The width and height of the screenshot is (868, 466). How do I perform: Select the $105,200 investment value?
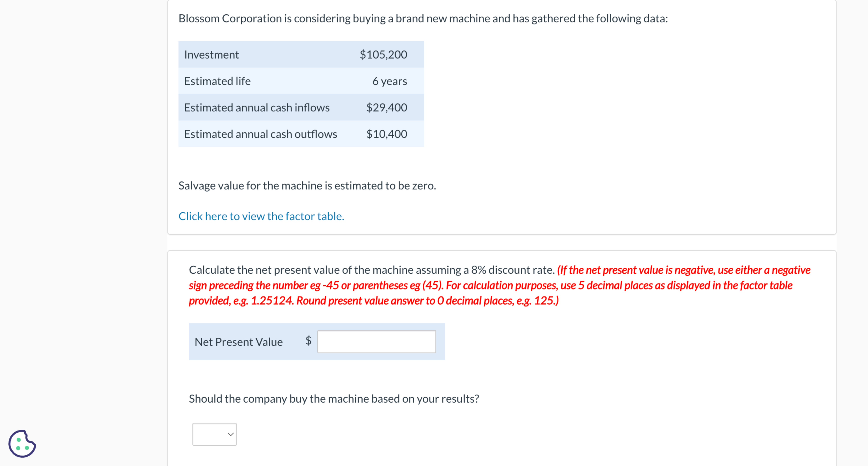point(383,55)
